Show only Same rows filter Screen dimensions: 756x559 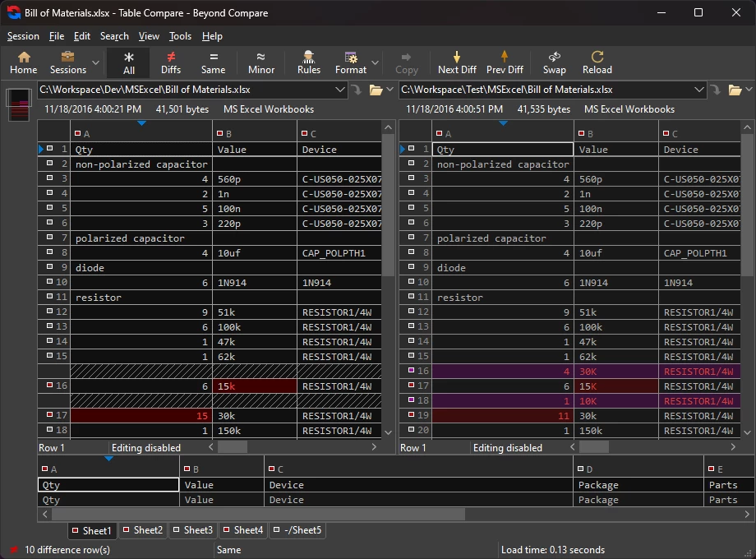pyautogui.click(x=214, y=62)
